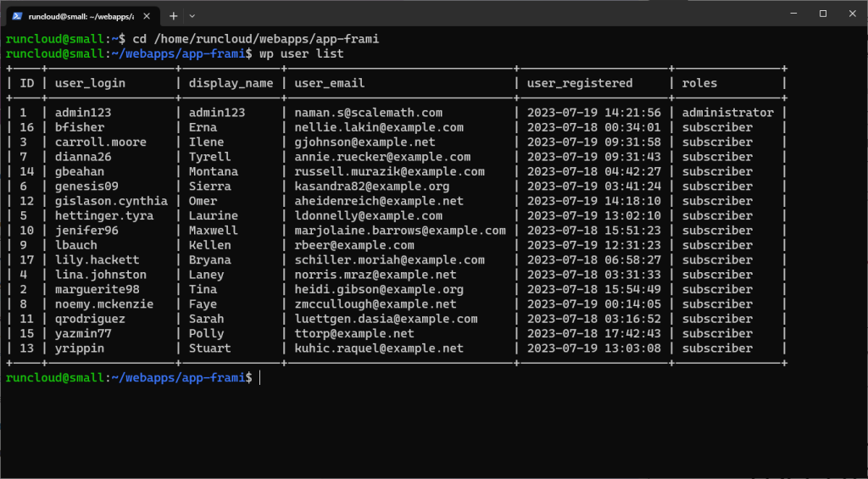Click the cd /home/runcloud/webapps/app-frami command
Viewport: 868px width, 479px height.
click(x=256, y=39)
